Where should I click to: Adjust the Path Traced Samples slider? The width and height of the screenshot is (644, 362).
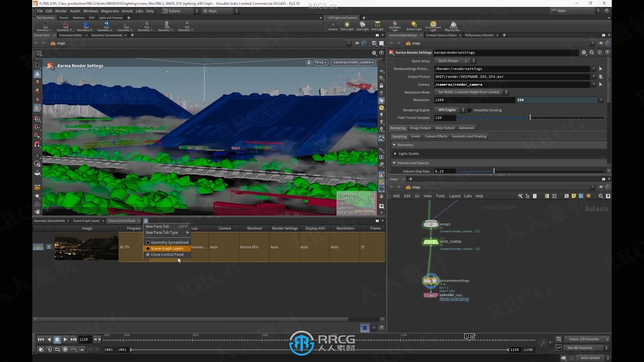click(530, 118)
